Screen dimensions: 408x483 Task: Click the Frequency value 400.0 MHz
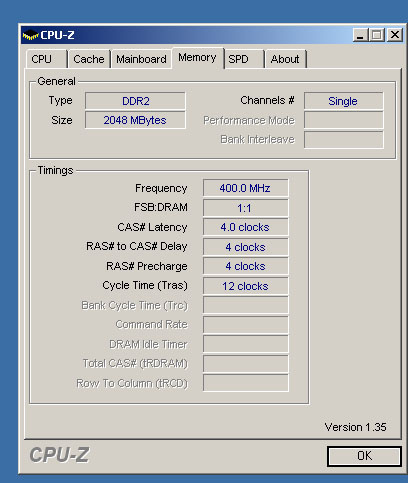pos(245,188)
